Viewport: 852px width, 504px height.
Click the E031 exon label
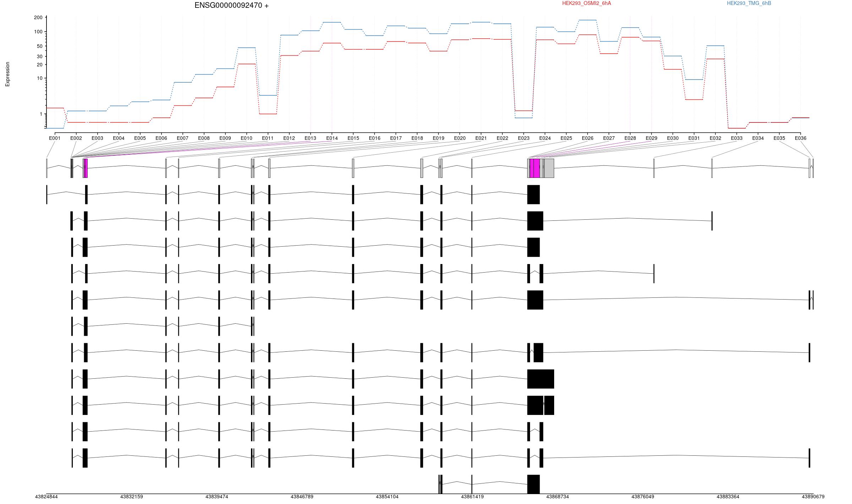[694, 138]
